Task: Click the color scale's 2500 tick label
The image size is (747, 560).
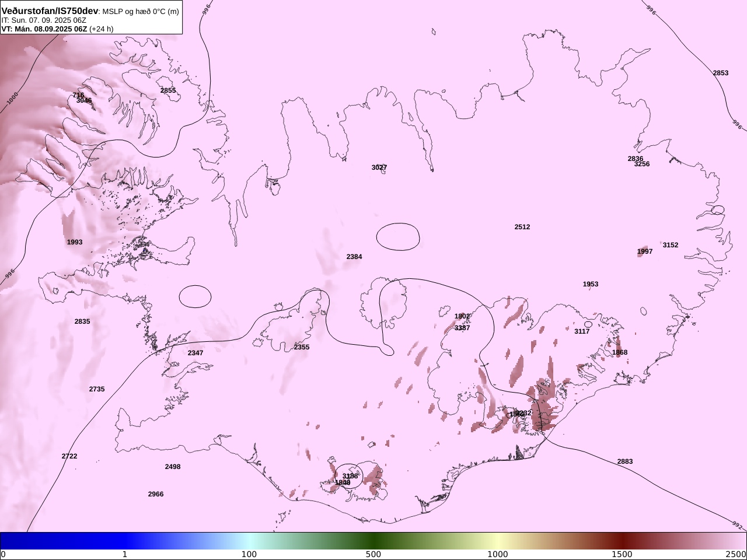Action: click(x=736, y=554)
